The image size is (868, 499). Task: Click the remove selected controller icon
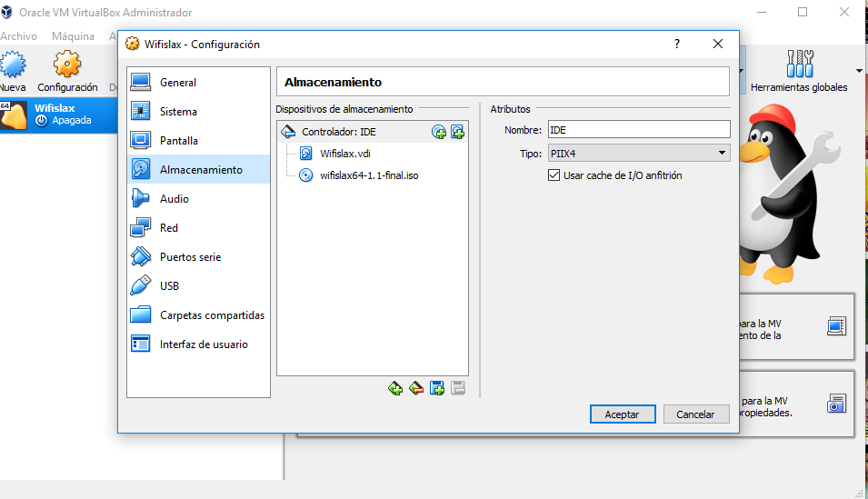pyautogui.click(x=416, y=388)
